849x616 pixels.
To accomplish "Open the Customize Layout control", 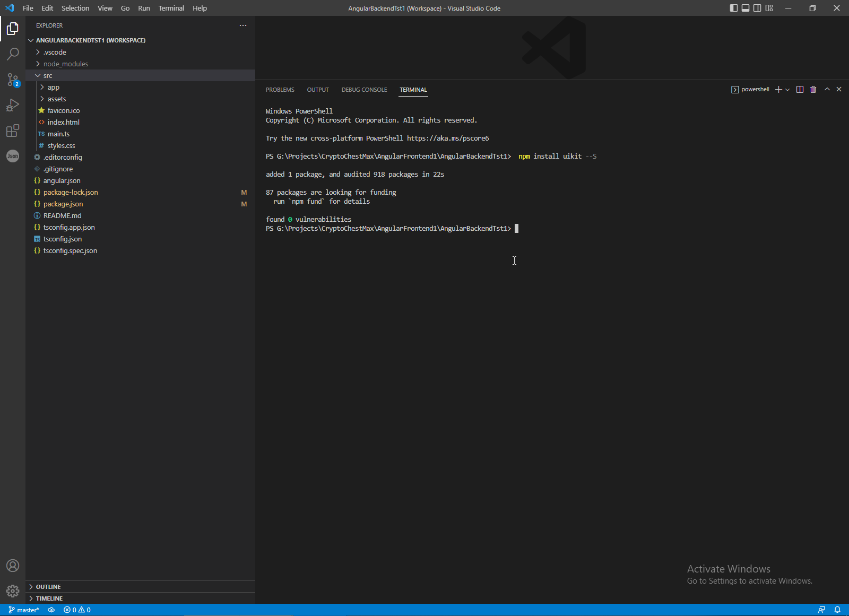I will point(769,8).
